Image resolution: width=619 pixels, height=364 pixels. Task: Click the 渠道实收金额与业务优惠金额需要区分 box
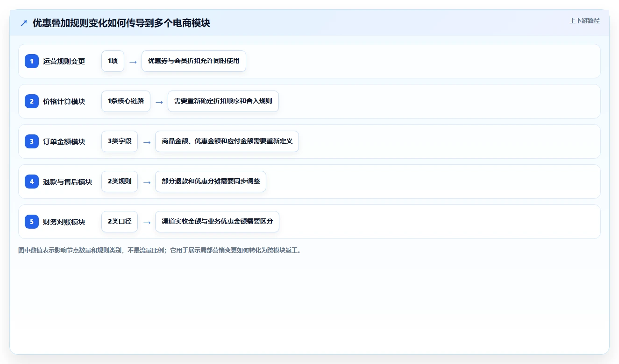(x=217, y=222)
